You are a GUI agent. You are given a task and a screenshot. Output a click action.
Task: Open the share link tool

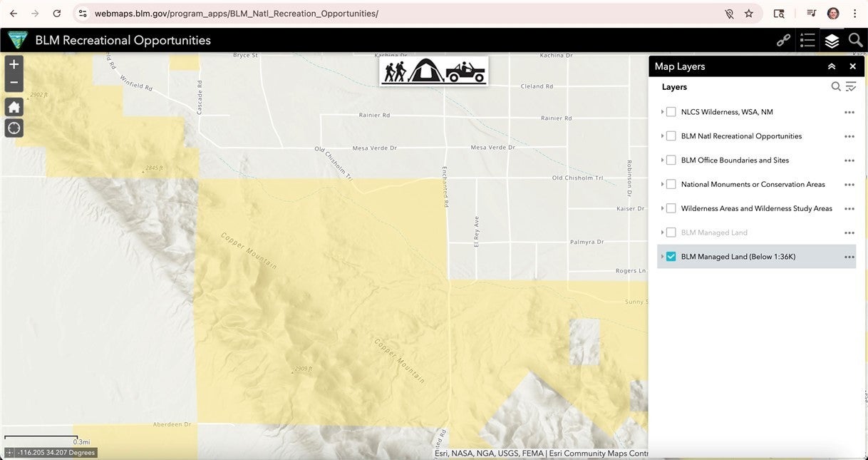pyautogui.click(x=783, y=41)
